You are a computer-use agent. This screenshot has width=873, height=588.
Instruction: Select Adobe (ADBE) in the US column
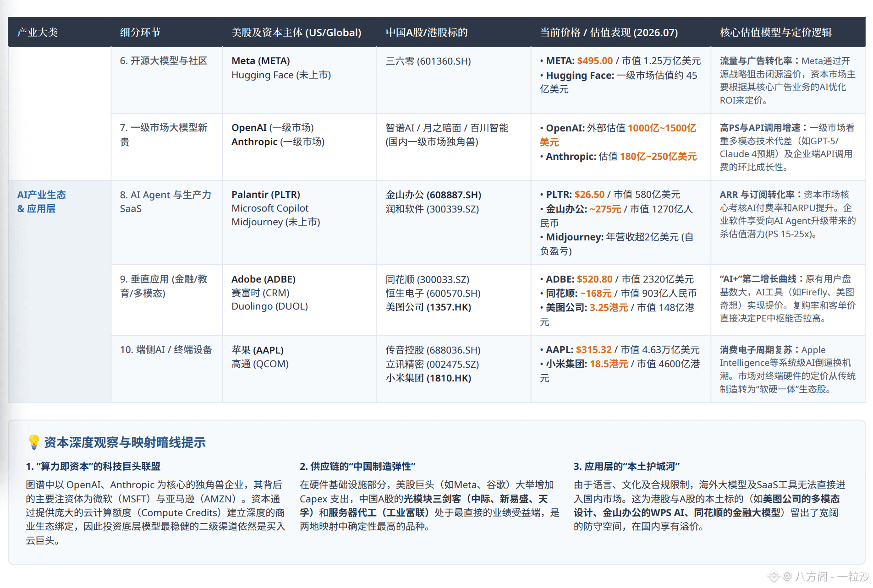coord(264,279)
